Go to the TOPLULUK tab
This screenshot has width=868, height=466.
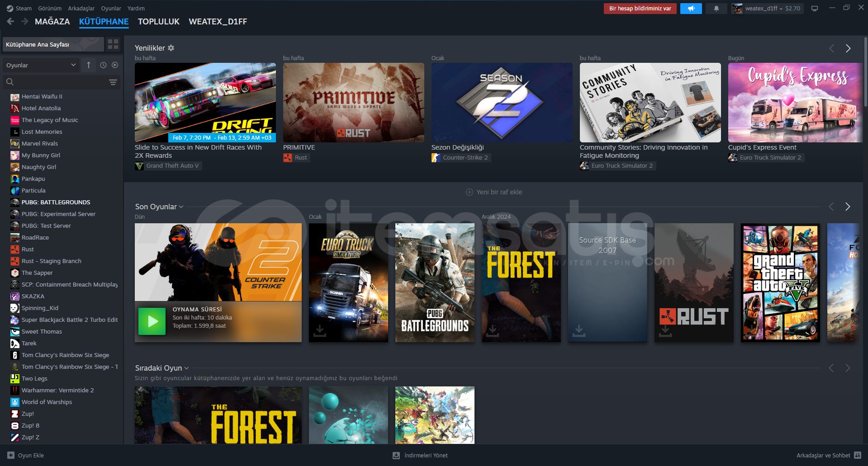point(159,21)
